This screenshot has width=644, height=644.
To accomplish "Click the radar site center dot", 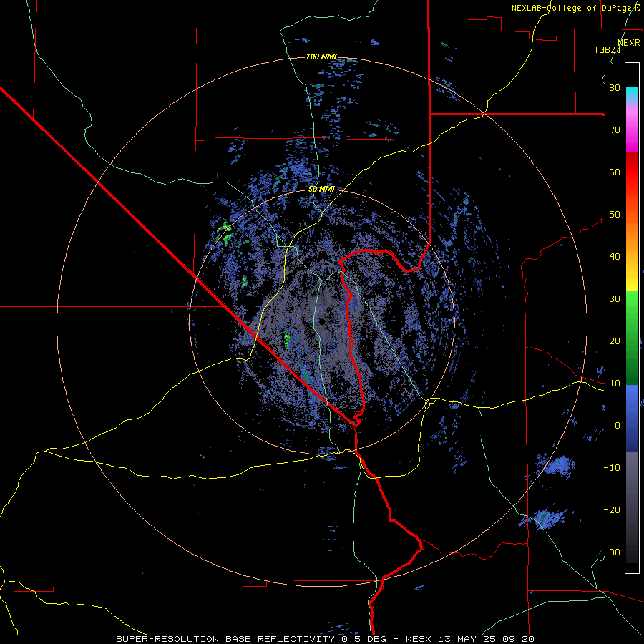I will 323,321.
